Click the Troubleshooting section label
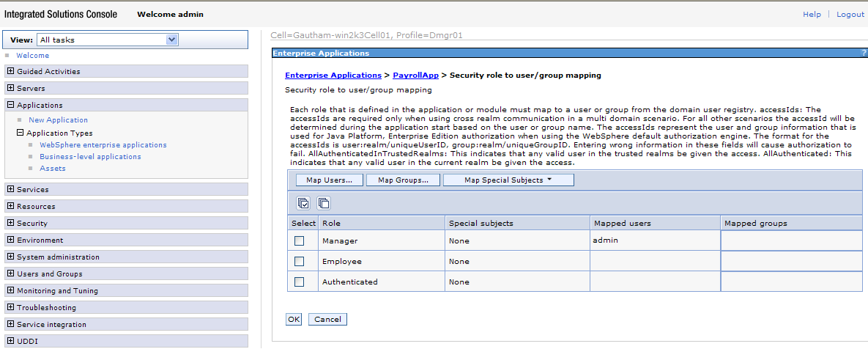The width and height of the screenshot is (868, 349). point(46,307)
